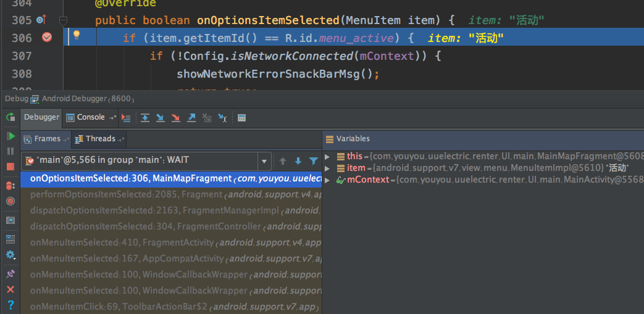Click the red Force Step Into icon
Viewport: 644px width, 314px height.
tap(176, 118)
